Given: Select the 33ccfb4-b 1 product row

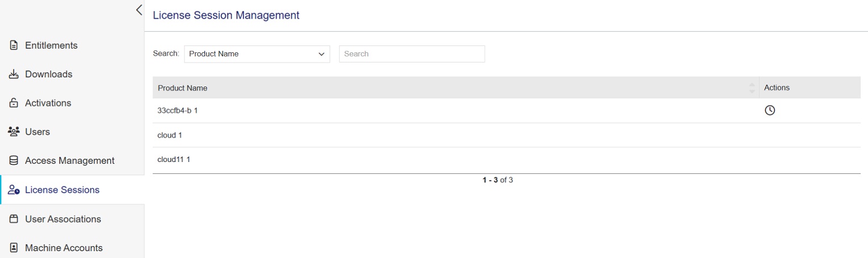Looking at the screenshot, I should point(178,111).
